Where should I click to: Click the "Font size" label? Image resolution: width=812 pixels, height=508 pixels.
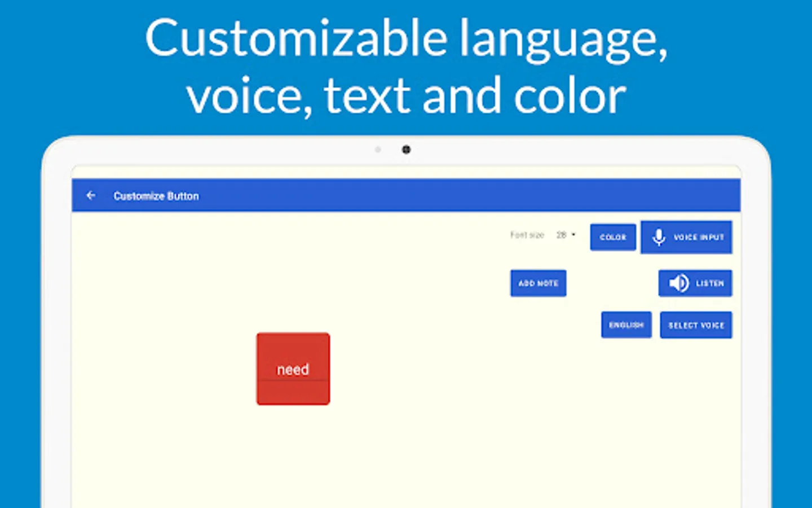(x=527, y=235)
